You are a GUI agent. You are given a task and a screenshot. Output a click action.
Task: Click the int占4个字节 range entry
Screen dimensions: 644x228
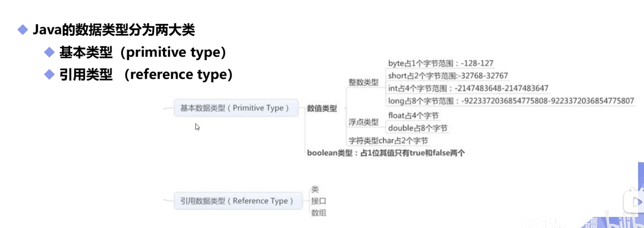coord(468,88)
